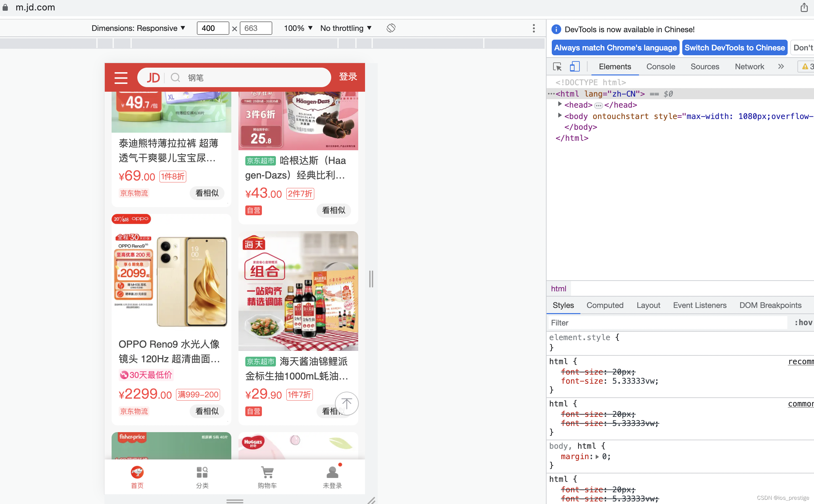Open the shopping cart tab icon
The width and height of the screenshot is (814, 504).
[x=267, y=473]
